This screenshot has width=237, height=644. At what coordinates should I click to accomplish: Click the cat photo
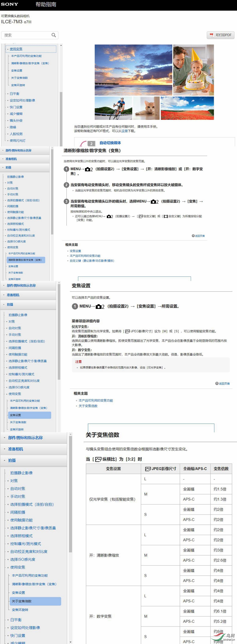pos(146,108)
